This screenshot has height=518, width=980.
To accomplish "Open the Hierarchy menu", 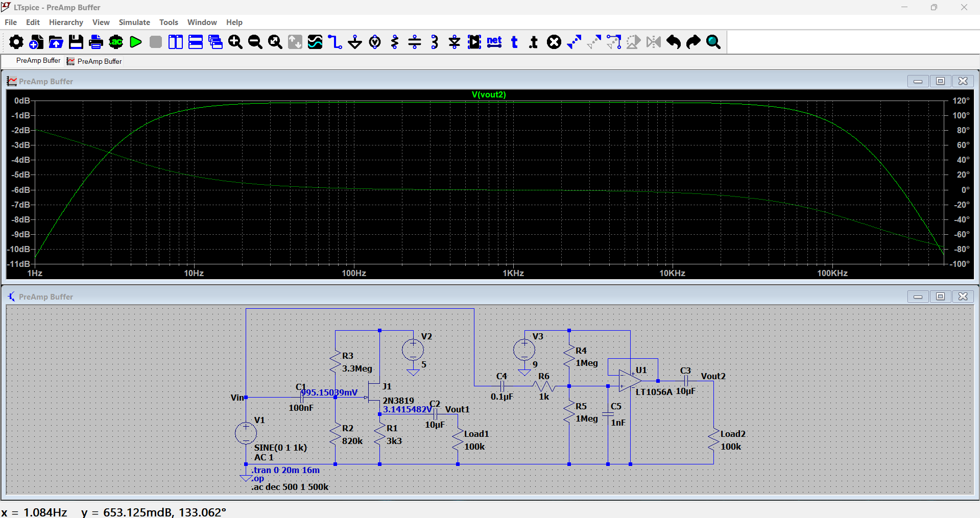I will click(66, 22).
